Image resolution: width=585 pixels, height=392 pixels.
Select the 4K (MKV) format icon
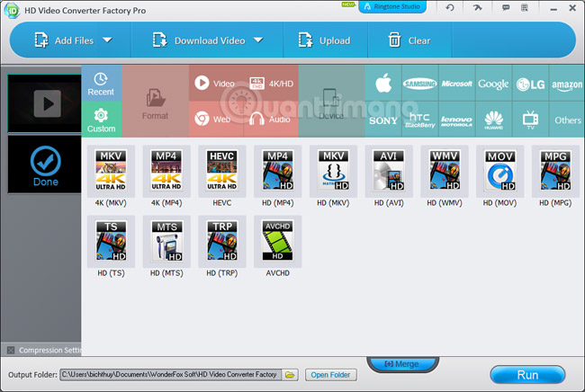point(111,171)
